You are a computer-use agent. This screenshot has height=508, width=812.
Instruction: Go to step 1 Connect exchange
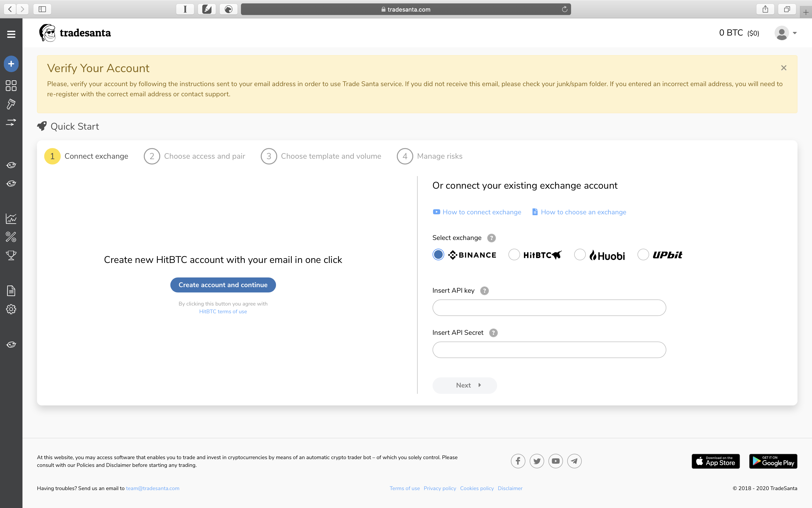click(86, 156)
